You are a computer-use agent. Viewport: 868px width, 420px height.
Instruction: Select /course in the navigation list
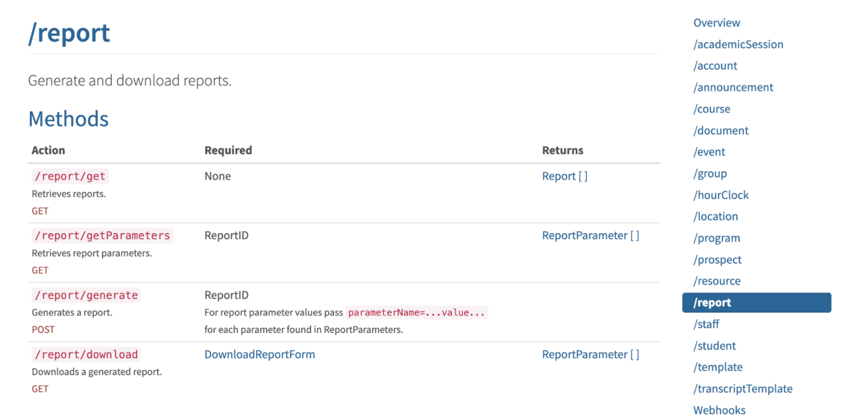pyautogui.click(x=712, y=109)
